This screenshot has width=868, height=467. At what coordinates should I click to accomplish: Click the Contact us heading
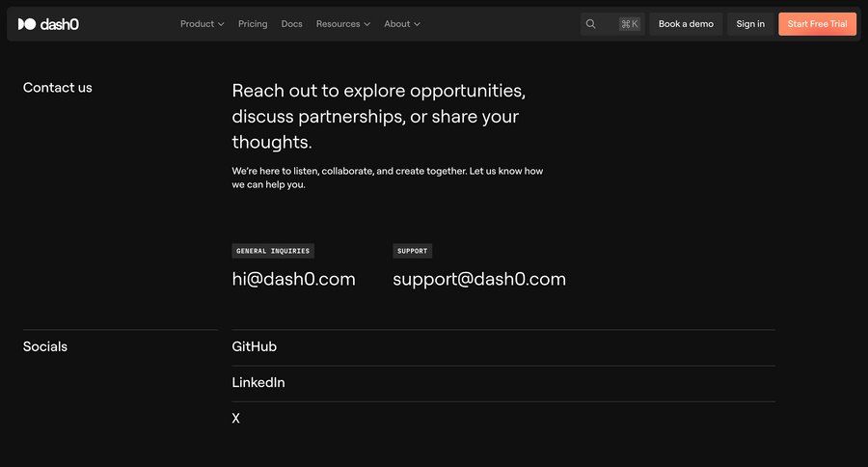pos(58,88)
